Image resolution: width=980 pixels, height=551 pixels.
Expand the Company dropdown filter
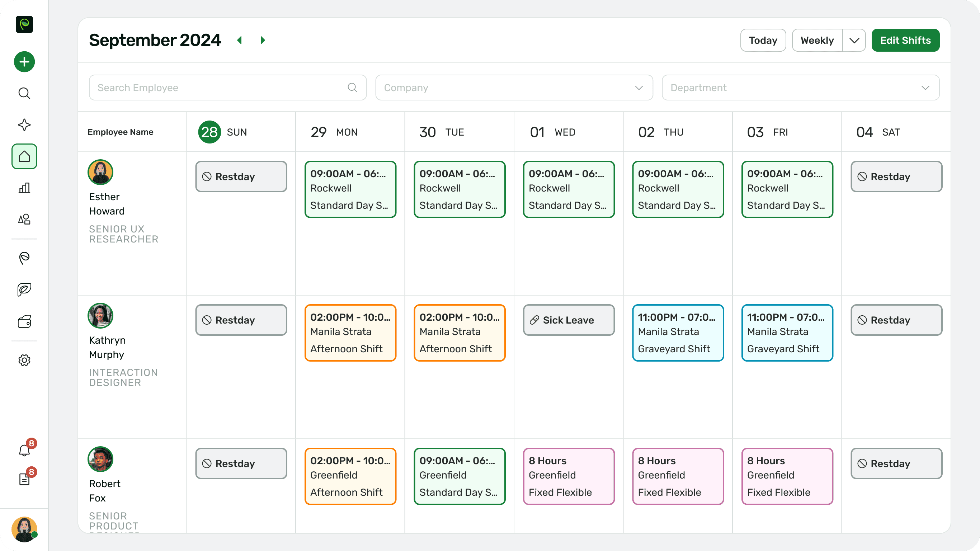(x=514, y=88)
